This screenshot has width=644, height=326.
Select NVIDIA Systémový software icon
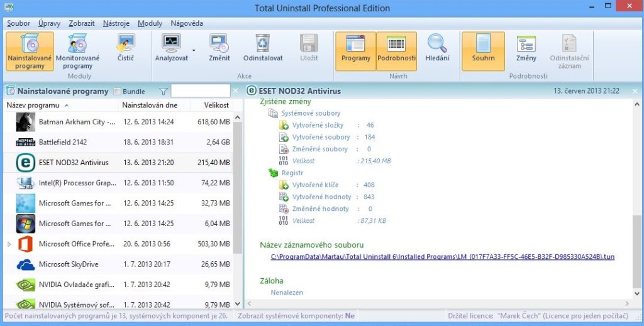[25, 304]
